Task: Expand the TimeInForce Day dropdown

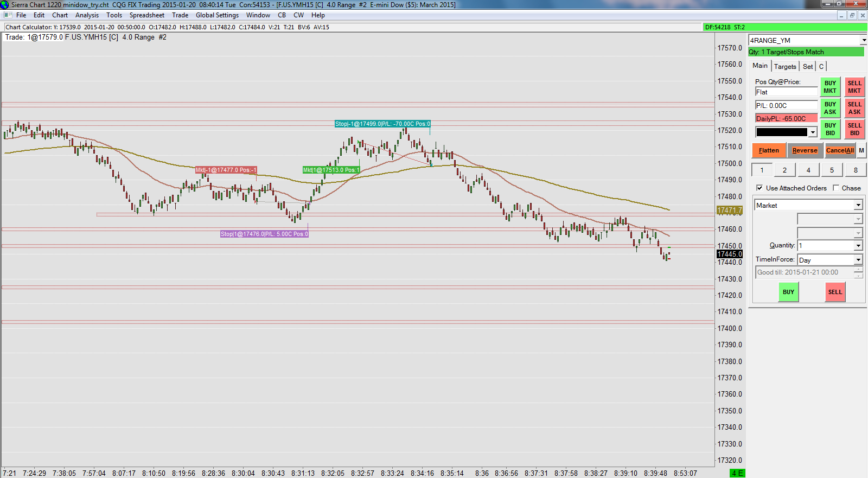Action: (858, 260)
